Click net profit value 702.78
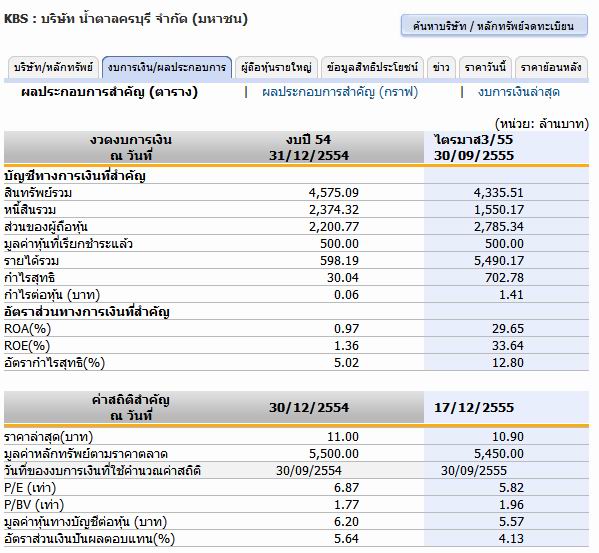 pyautogui.click(x=504, y=278)
